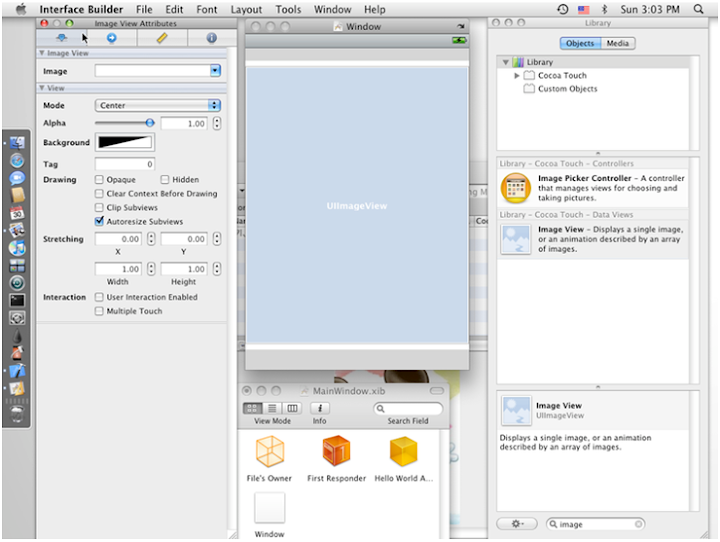Screen dimensions: 720x542
Task: Open the Identity inspector info icon
Action: pyautogui.click(x=212, y=38)
